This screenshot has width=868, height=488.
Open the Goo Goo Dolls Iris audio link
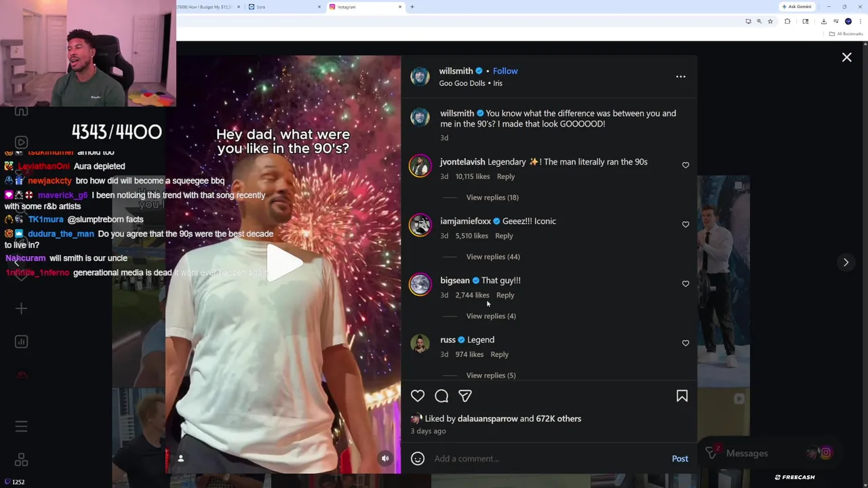click(x=471, y=83)
